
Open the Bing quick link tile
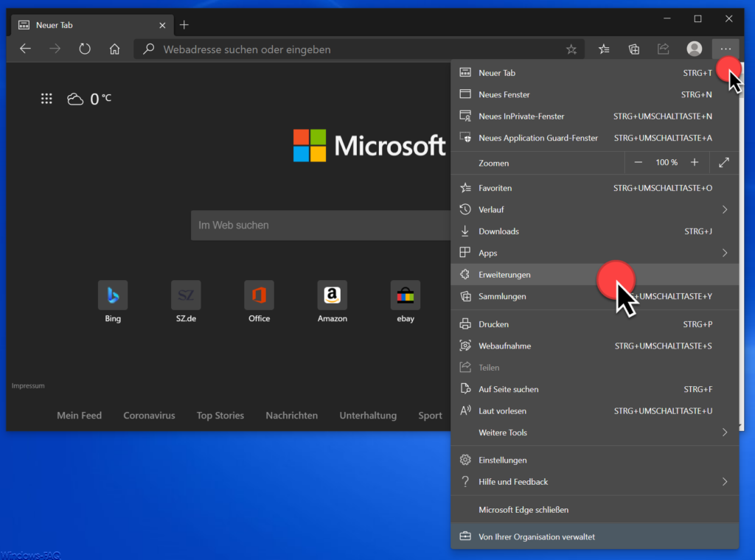point(113,302)
